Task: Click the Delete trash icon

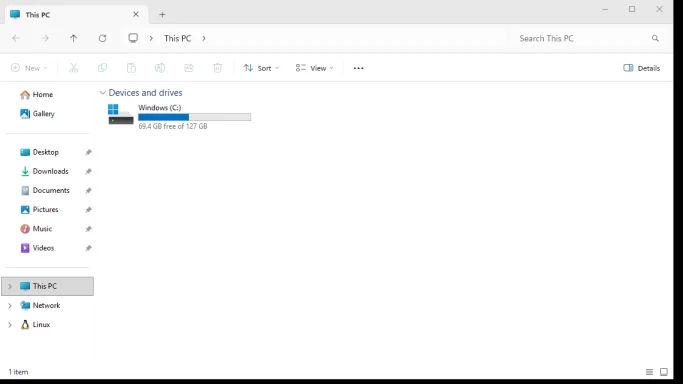Action: click(217, 68)
